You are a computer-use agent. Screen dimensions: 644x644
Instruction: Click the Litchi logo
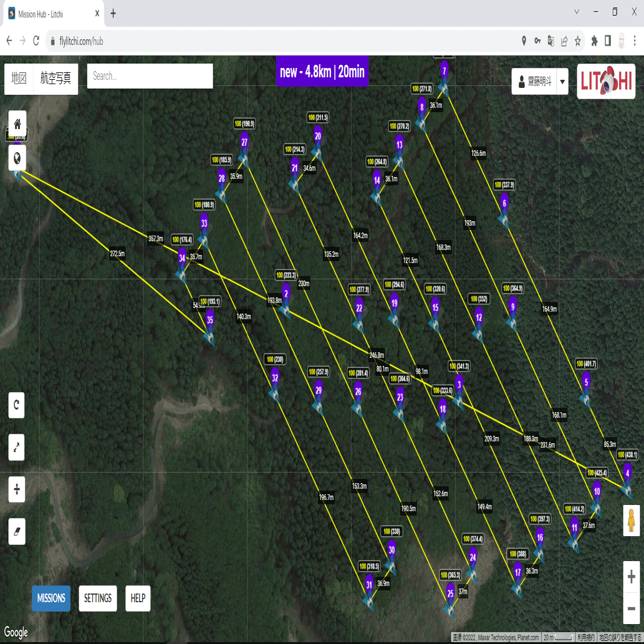pos(606,81)
